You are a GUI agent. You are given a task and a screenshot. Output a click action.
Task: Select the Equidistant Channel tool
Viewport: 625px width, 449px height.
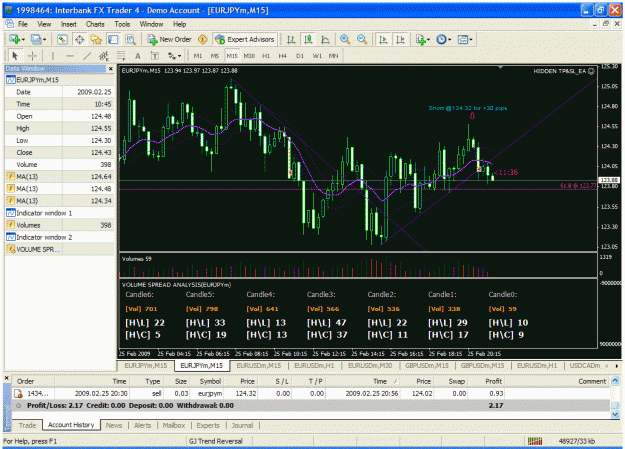pos(104,56)
